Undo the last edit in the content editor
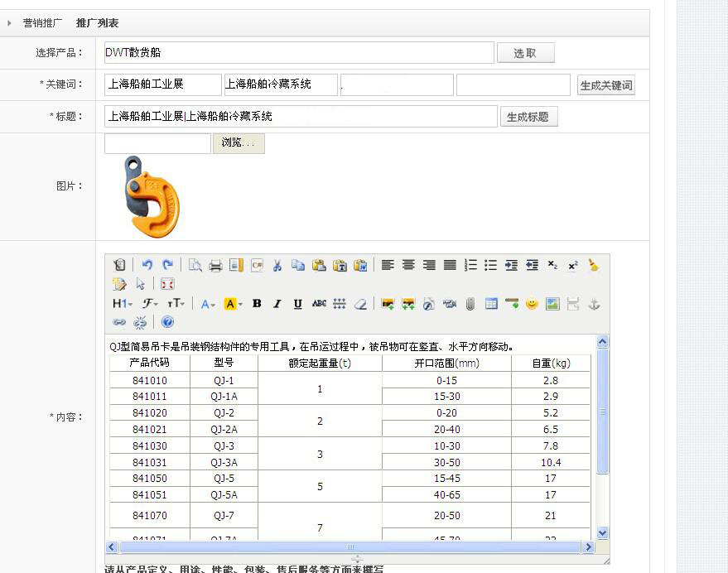The width and height of the screenshot is (728, 573). coord(148,264)
